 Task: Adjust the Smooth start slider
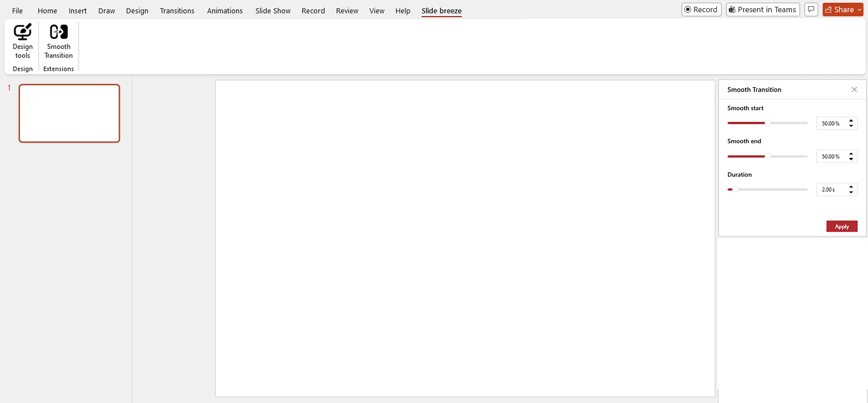[767, 123]
